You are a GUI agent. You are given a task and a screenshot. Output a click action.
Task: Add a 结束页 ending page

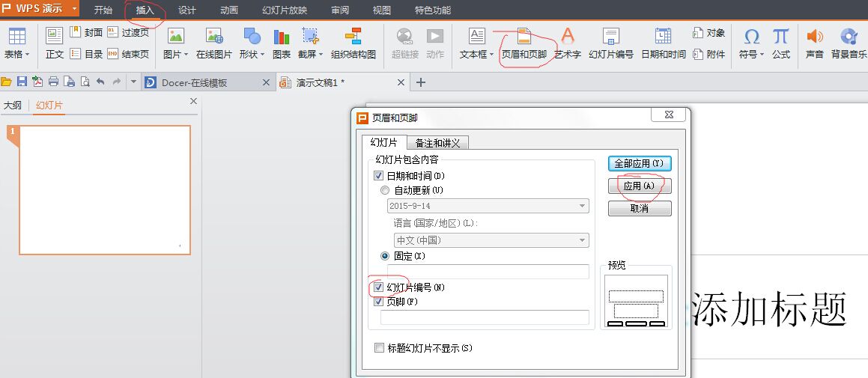[128, 54]
